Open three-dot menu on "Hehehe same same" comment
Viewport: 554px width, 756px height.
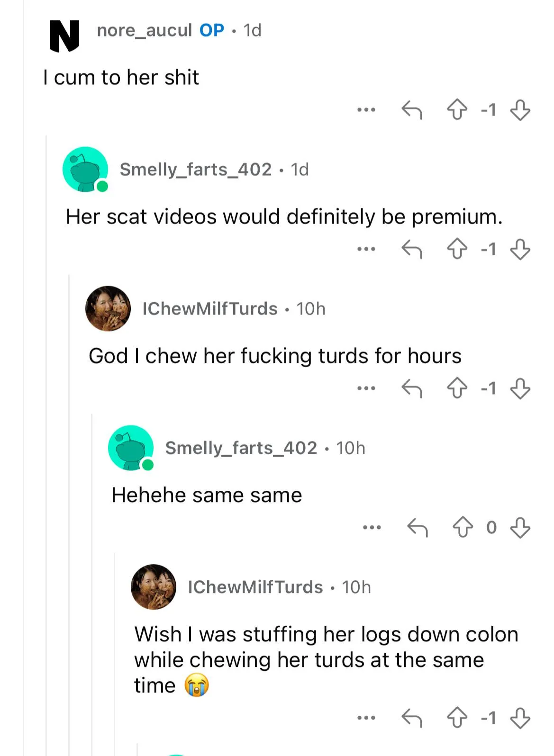pos(372,527)
